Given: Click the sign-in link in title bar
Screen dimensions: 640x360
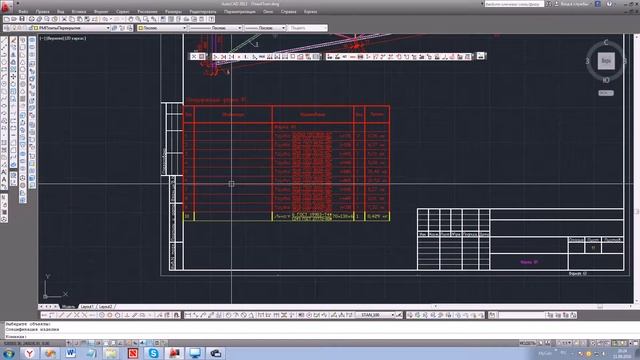Looking at the screenshot, I should pyautogui.click(x=574, y=4).
